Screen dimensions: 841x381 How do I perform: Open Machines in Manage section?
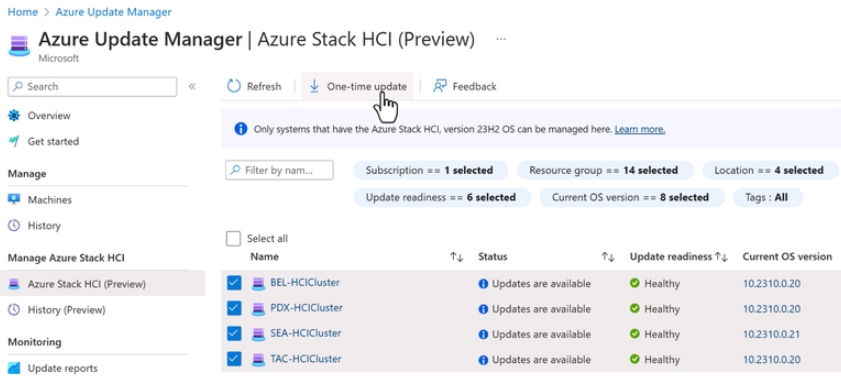click(49, 200)
